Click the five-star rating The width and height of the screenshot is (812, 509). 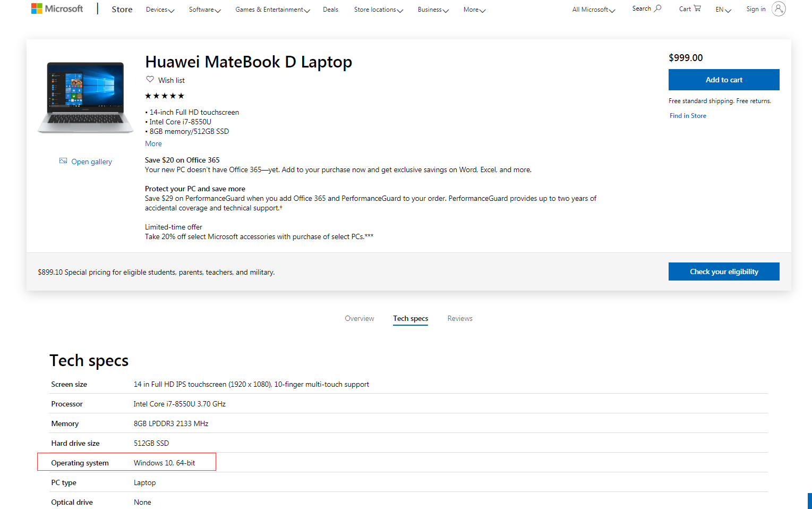coord(165,96)
